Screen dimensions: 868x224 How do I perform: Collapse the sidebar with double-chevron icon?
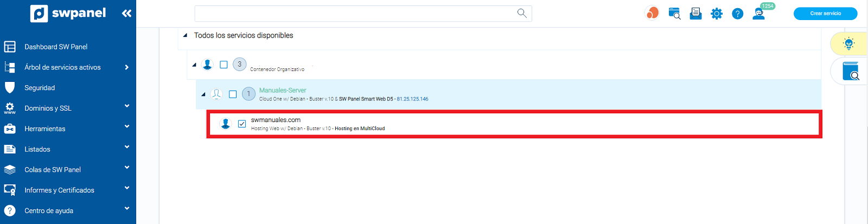126,13
